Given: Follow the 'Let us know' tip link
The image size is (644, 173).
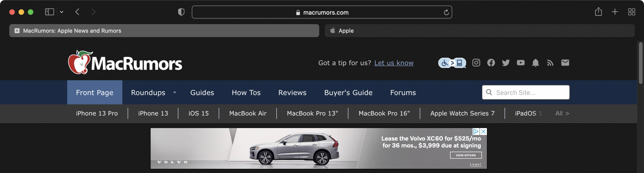Looking at the screenshot, I should point(394,63).
